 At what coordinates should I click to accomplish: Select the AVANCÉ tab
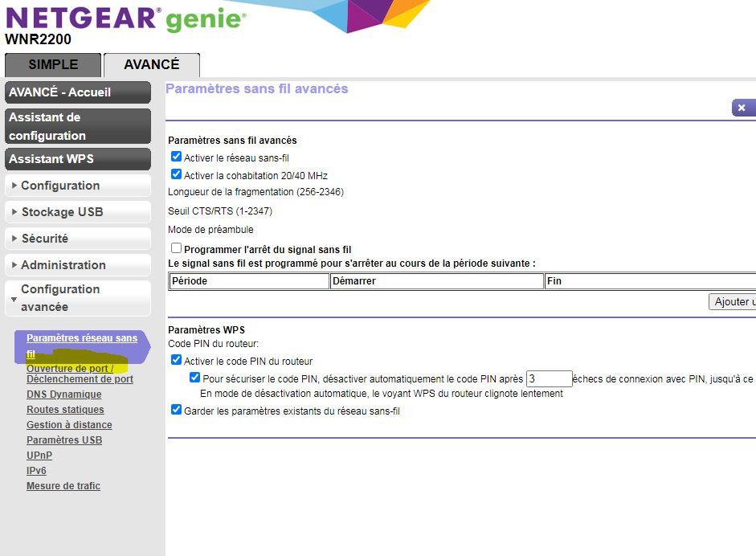tap(151, 64)
